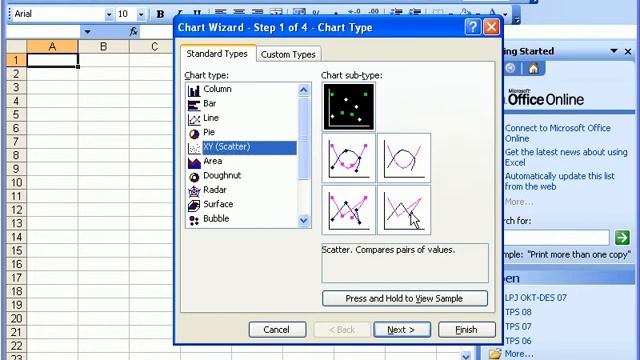Click the Cancel button
Viewport: 640px width, 360px height.
pos(277,329)
